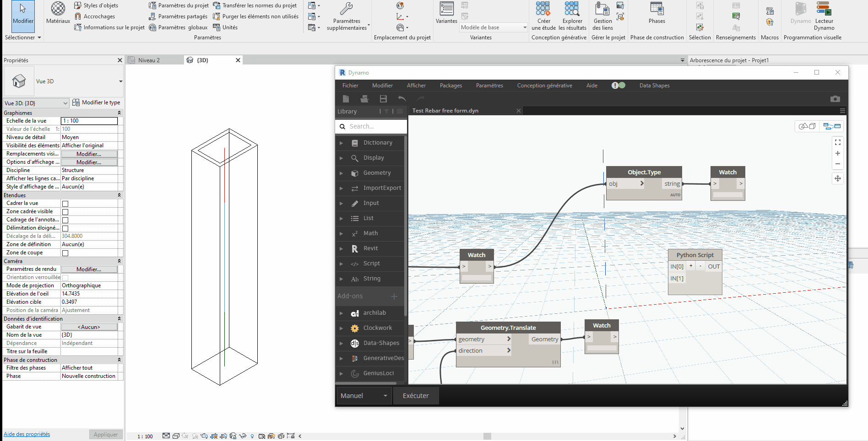The image size is (868, 441).
Task: Open Paramètres partagés
Action: tap(178, 16)
